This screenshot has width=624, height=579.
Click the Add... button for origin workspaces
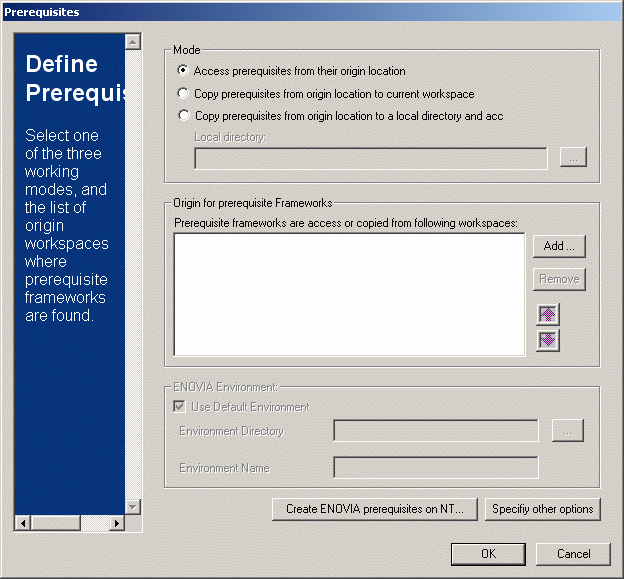pos(559,246)
